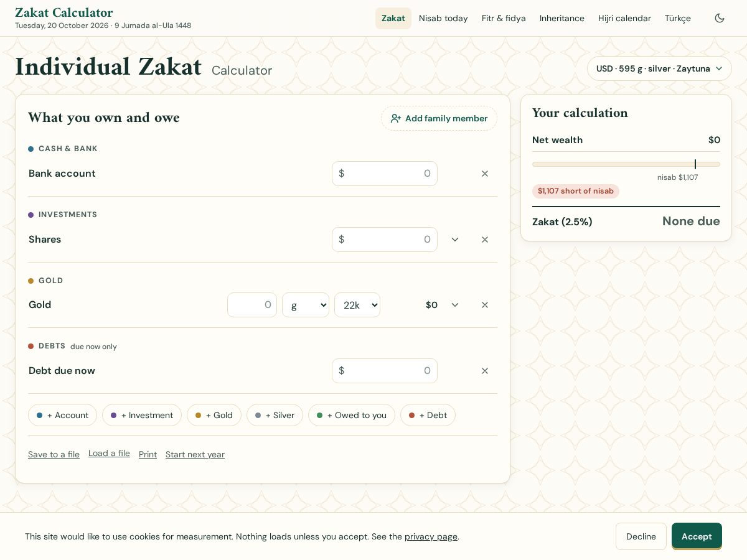Add an Owed to you entry
747x560 pixels.
tap(352, 415)
